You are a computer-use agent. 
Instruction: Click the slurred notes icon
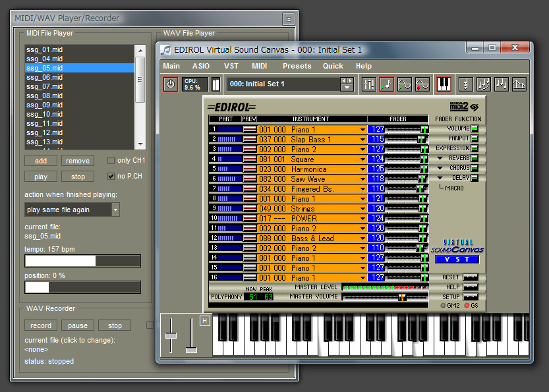(484, 84)
